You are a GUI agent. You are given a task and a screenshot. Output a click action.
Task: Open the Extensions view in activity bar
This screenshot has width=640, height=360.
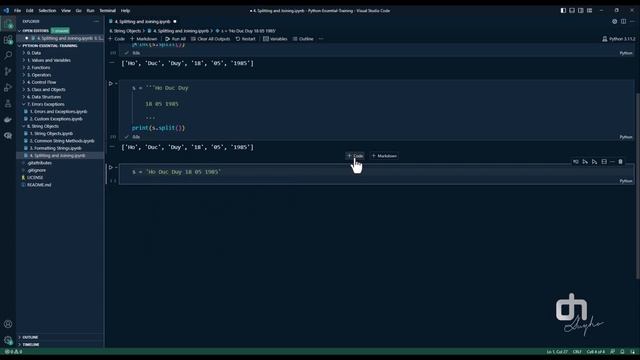tap(8, 40)
